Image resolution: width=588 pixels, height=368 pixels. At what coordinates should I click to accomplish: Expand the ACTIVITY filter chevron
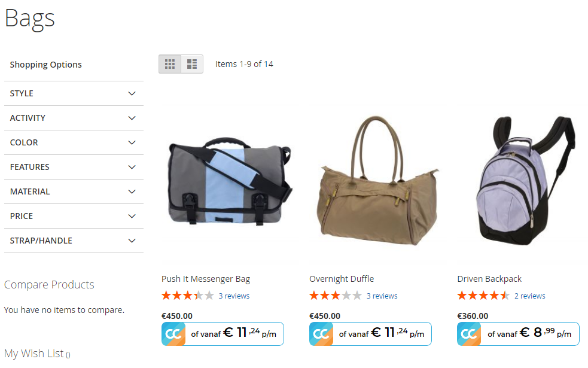[x=132, y=118]
